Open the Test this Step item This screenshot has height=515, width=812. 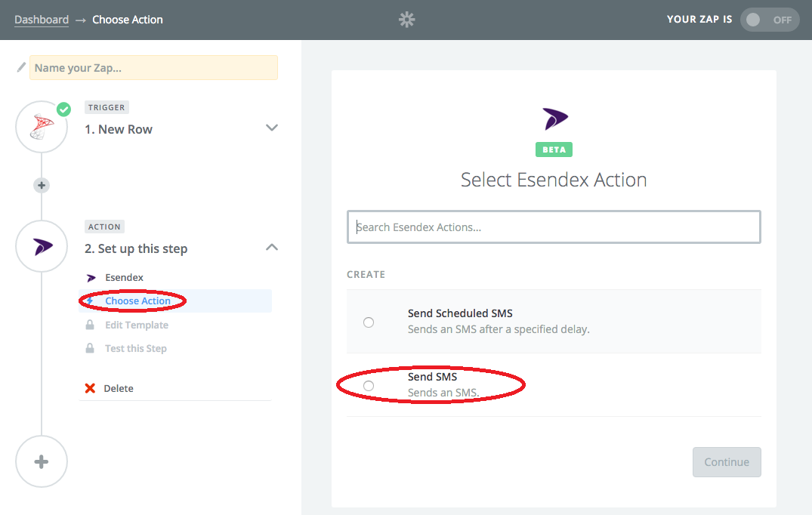click(x=135, y=348)
